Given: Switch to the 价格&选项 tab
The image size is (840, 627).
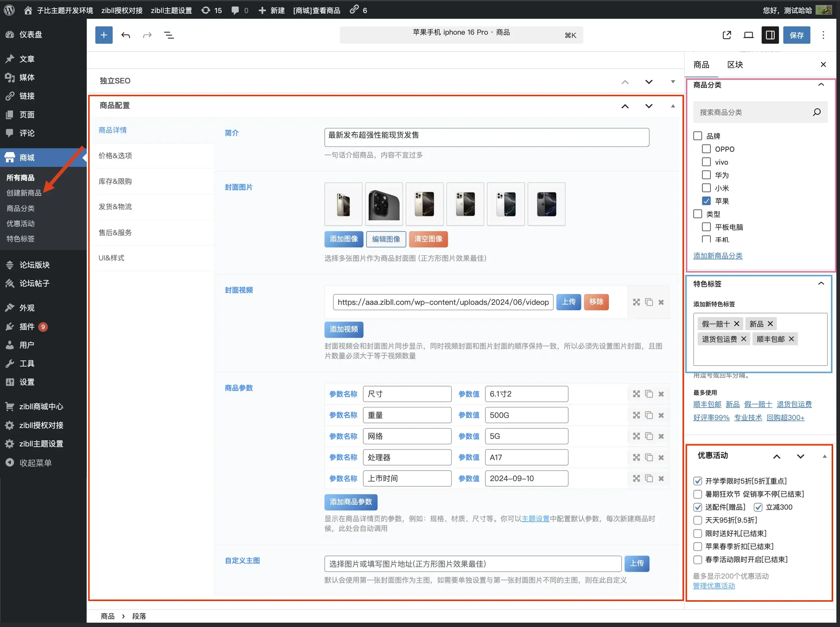Looking at the screenshot, I should point(115,156).
